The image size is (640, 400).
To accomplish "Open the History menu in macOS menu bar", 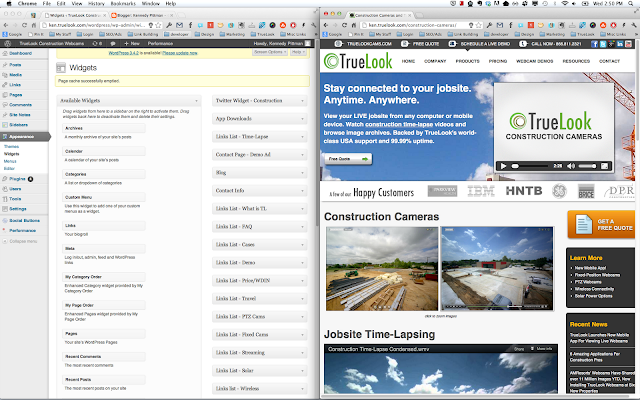I will click(96, 4).
